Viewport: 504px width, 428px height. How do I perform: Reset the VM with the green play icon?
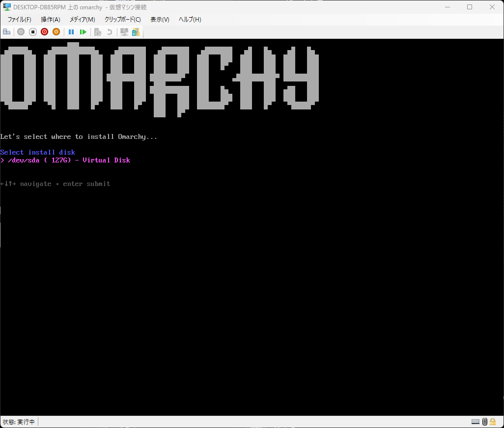[83, 32]
